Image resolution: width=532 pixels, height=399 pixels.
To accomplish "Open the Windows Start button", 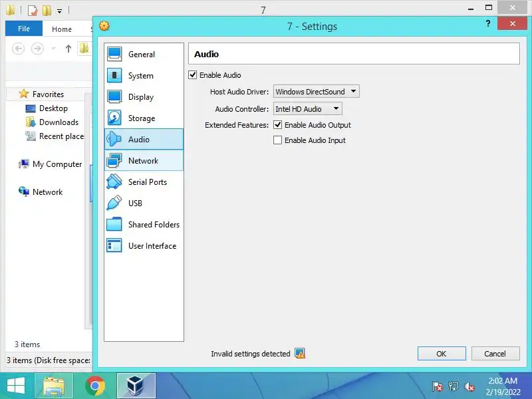I will 16,386.
